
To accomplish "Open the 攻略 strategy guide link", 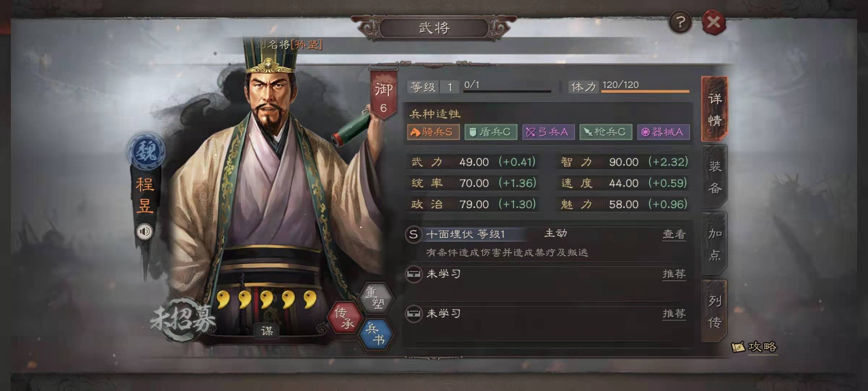I will coord(755,347).
